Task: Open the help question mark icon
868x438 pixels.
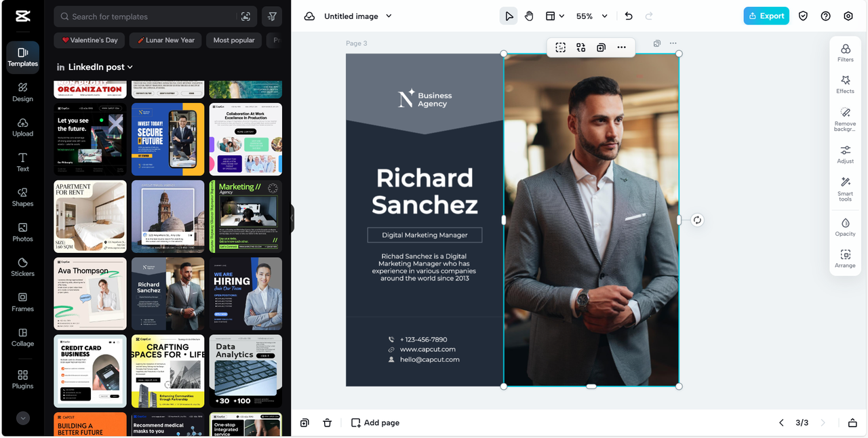Action: 825,16
